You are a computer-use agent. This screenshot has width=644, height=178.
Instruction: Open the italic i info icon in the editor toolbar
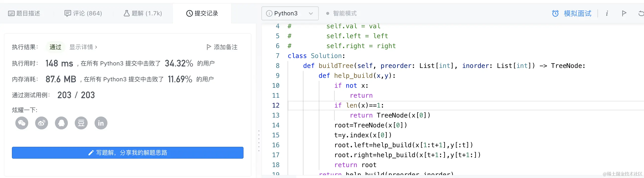tap(607, 13)
